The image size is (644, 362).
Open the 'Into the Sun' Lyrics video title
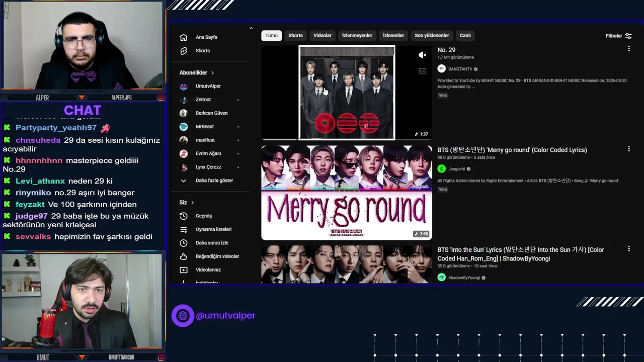point(521,254)
